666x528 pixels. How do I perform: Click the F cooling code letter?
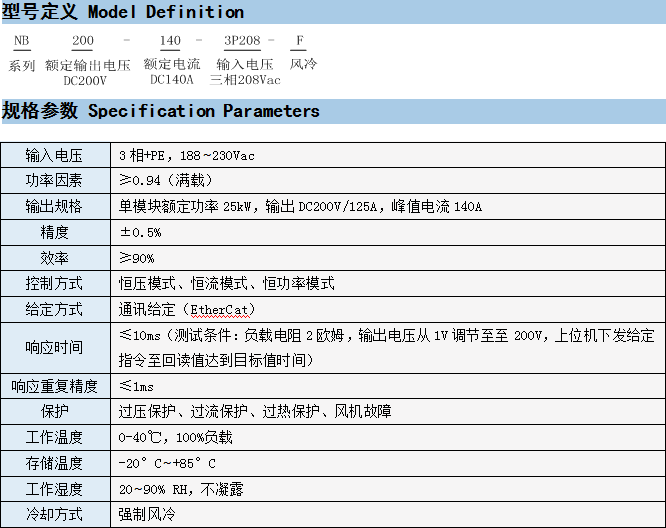click(300, 40)
